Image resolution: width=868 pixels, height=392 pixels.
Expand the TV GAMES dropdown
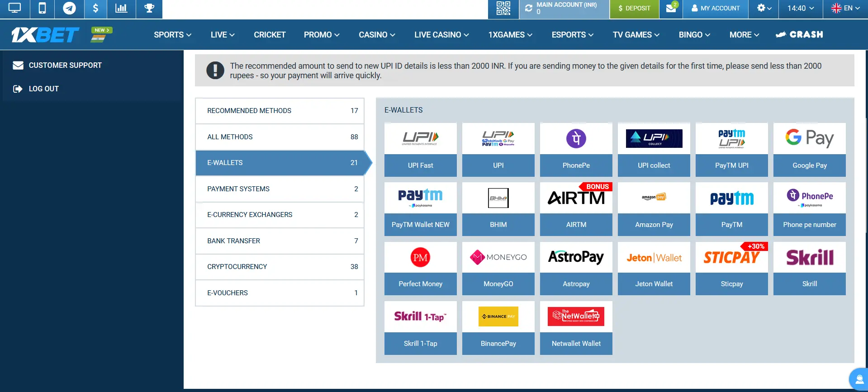[636, 35]
